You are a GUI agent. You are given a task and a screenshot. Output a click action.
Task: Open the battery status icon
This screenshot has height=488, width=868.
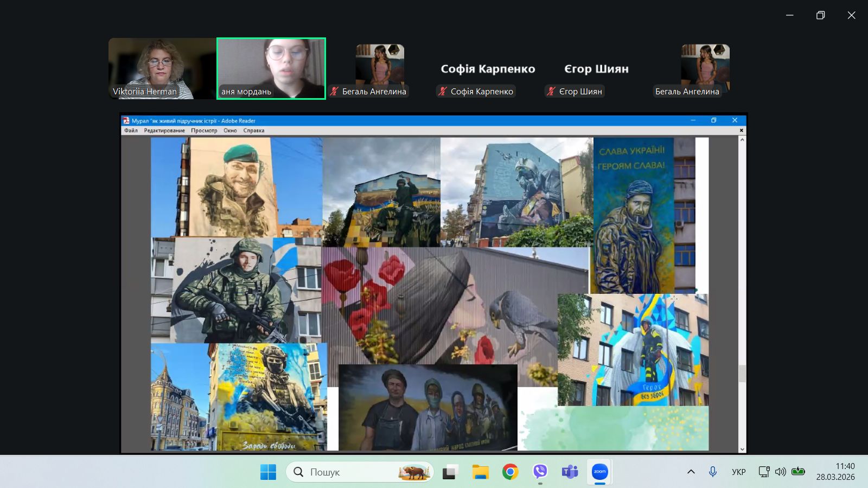pos(798,472)
